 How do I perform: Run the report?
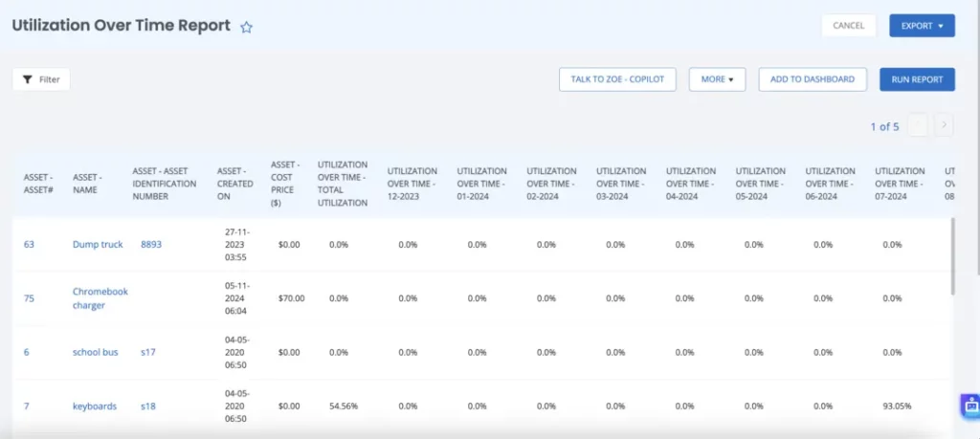917,79
